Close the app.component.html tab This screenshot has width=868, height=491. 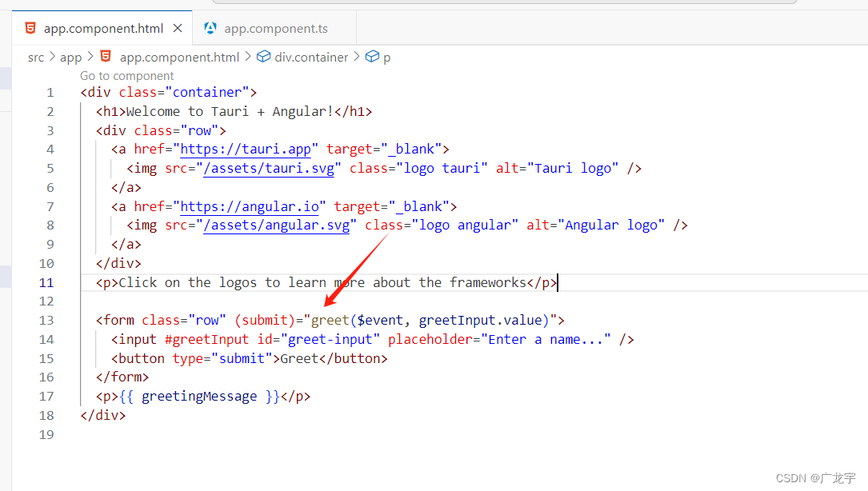click(178, 28)
